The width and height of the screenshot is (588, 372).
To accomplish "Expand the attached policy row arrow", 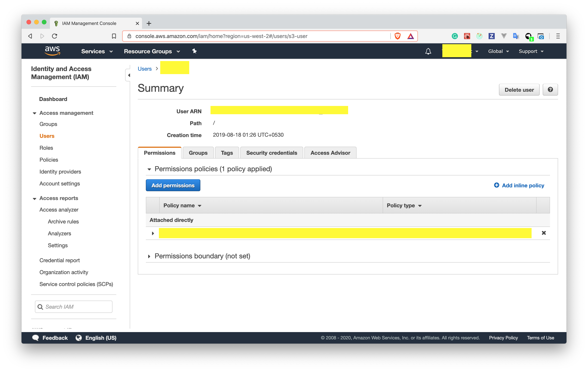I will 153,233.
